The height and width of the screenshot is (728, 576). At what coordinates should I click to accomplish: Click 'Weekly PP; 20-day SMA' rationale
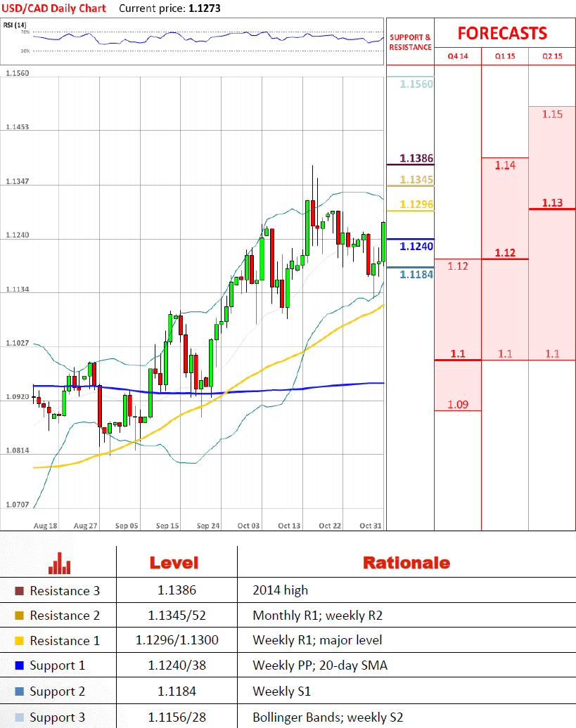(320, 665)
